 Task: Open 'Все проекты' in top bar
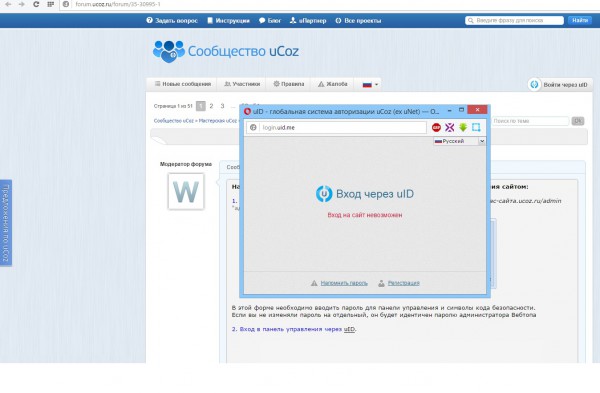point(358,21)
